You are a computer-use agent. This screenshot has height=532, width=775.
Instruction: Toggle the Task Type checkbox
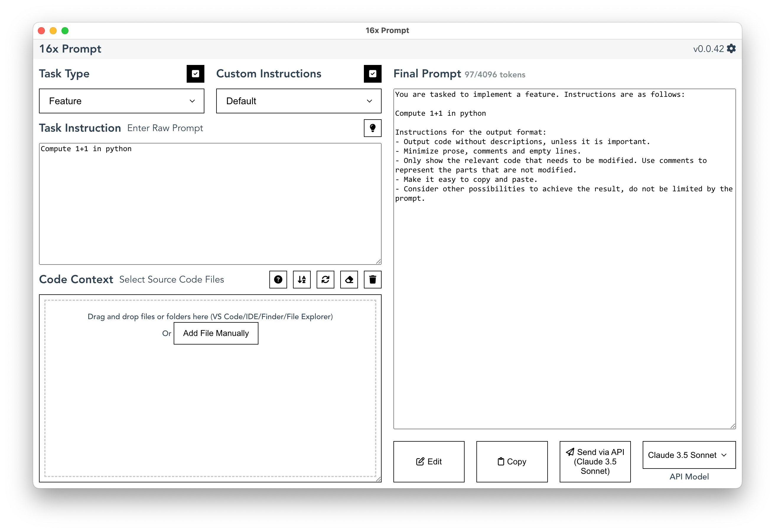196,74
